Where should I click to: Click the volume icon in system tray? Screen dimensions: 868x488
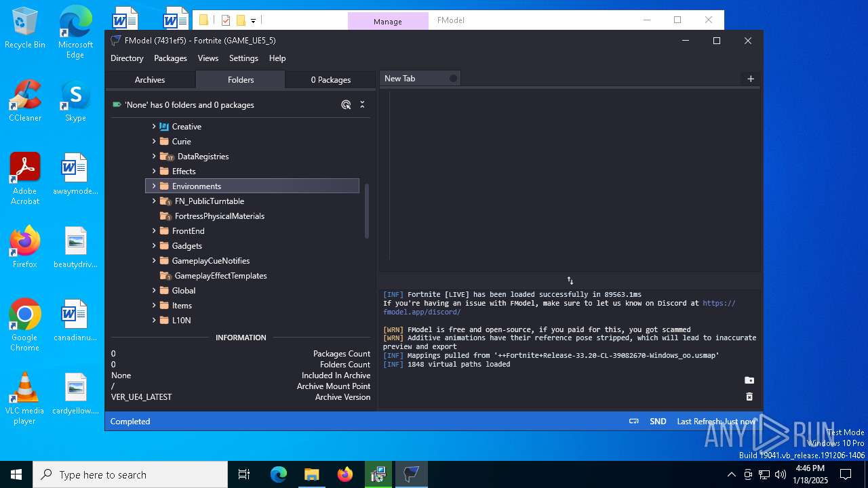pos(781,474)
